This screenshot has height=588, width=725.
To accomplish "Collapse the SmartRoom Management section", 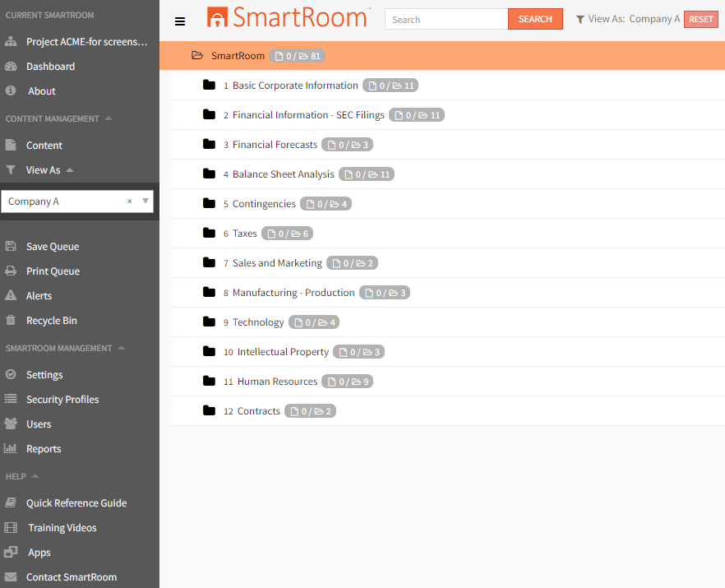I will [x=121, y=348].
